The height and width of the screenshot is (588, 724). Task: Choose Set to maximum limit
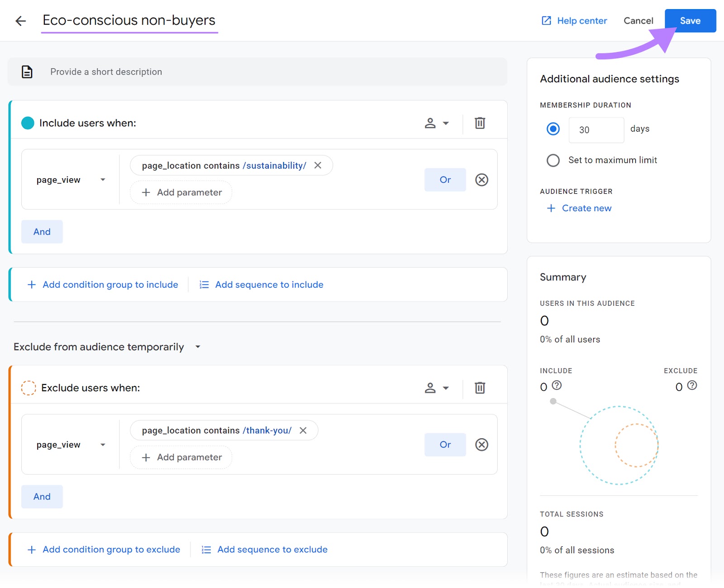[x=553, y=160]
